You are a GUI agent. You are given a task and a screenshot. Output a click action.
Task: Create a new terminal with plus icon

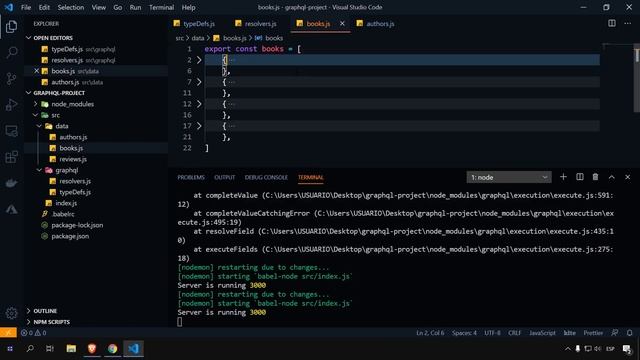[563, 177]
